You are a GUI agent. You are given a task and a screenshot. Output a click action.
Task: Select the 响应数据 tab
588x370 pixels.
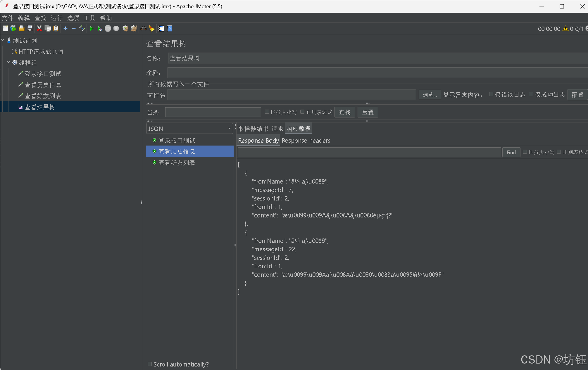(x=299, y=129)
